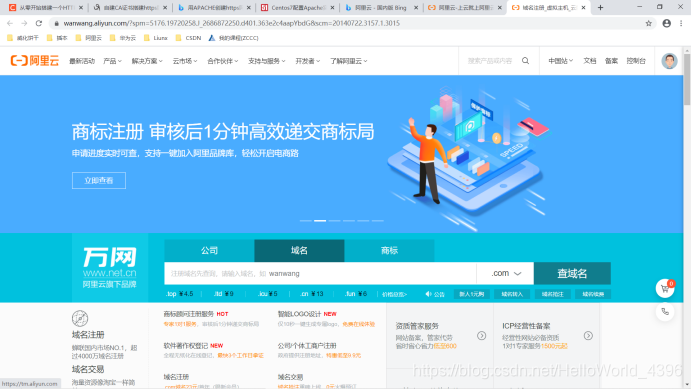Click the browser forward arrow
Screen dimensions: 692x389
pyautogui.click(x=24, y=23)
